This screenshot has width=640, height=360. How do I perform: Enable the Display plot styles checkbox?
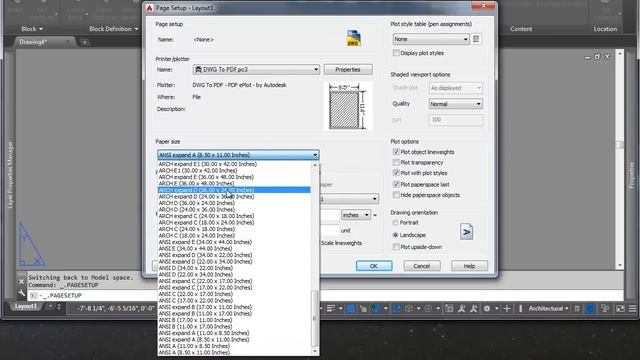(396, 53)
